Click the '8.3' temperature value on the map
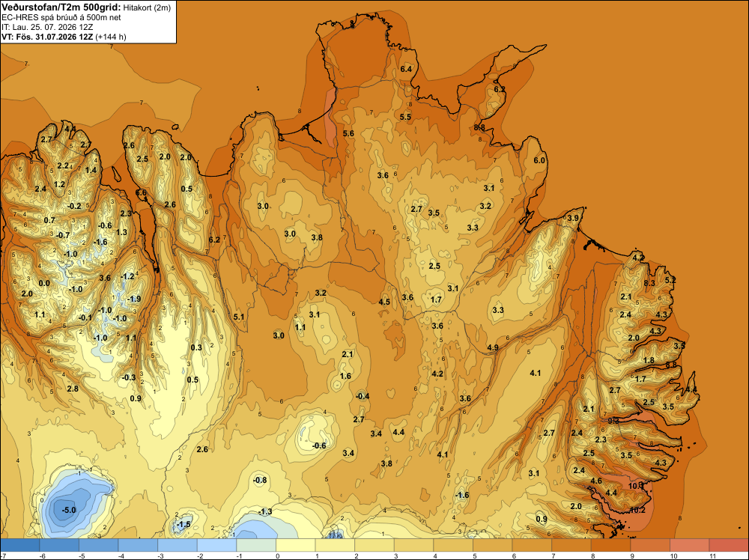749x560 pixels. (x=649, y=283)
